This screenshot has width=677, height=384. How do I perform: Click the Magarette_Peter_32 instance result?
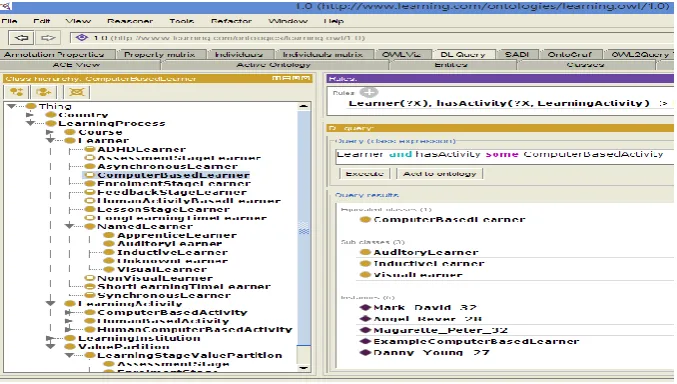(440, 330)
